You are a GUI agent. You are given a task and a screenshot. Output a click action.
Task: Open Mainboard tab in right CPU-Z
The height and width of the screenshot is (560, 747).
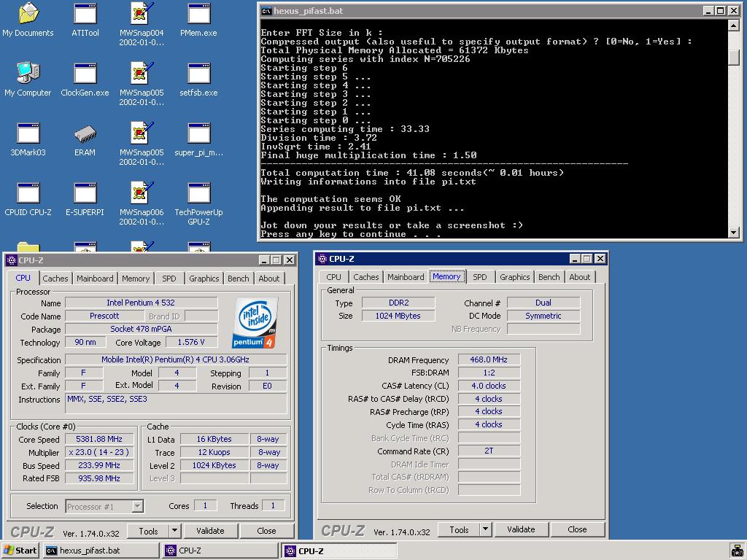pos(406,277)
